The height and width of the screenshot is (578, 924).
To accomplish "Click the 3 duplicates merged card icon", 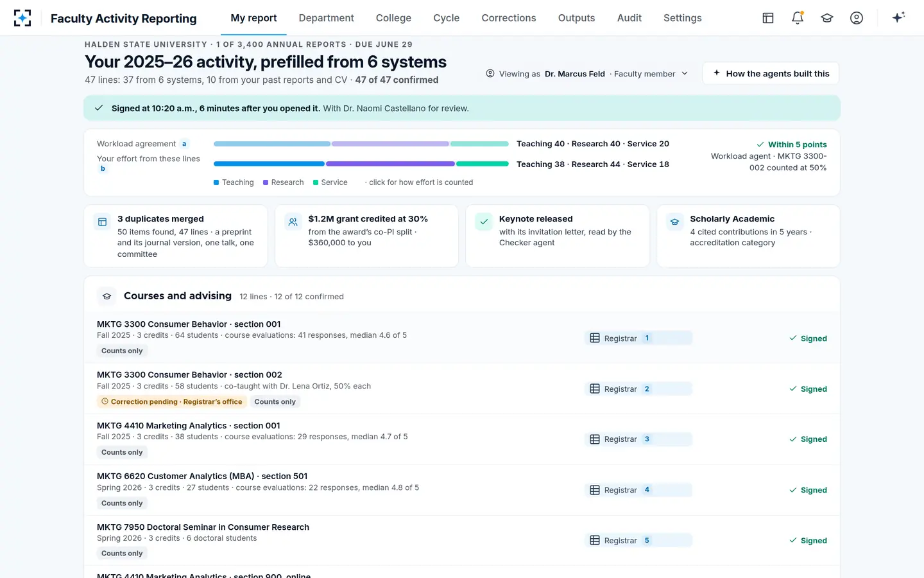I will (x=102, y=222).
